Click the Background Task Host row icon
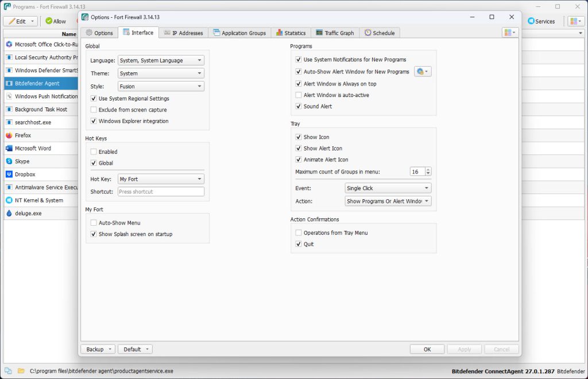 pyautogui.click(x=9, y=110)
